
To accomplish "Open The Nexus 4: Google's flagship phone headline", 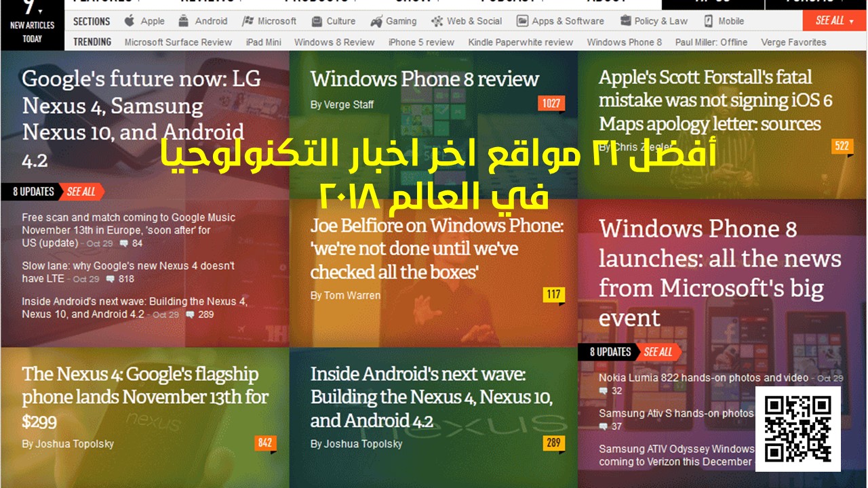I will click(x=145, y=398).
